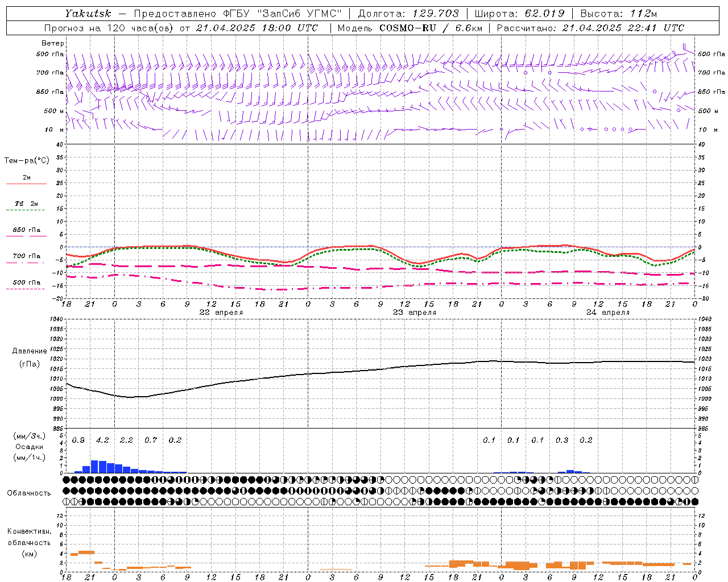Viewport: 728px width, 582px height.
Task: Click the 'Ветер' wind panel label
Action: 53,43
